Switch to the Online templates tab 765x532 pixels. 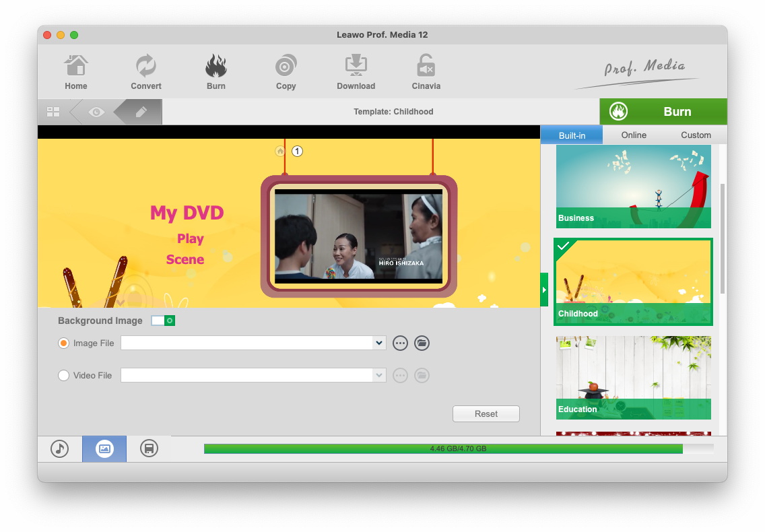(634, 135)
